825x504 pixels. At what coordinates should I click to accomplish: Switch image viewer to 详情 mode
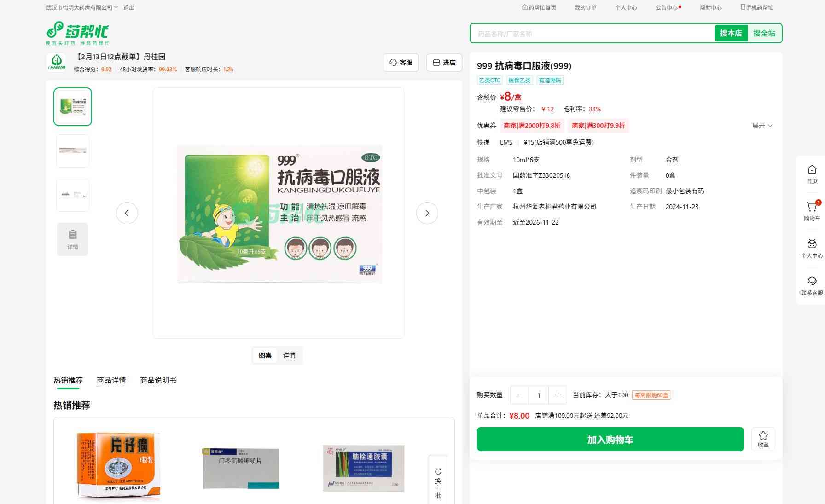(289, 355)
